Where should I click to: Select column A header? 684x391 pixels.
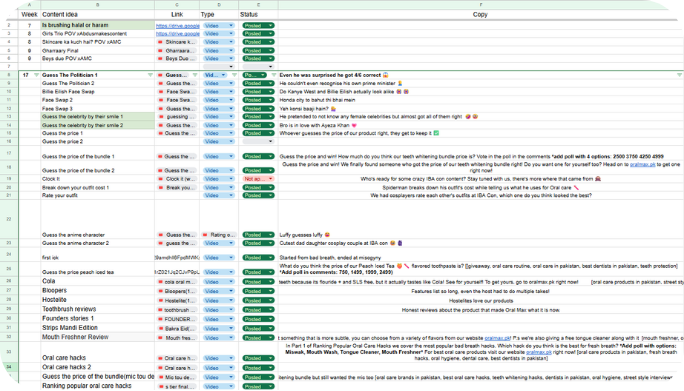point(29,5)
